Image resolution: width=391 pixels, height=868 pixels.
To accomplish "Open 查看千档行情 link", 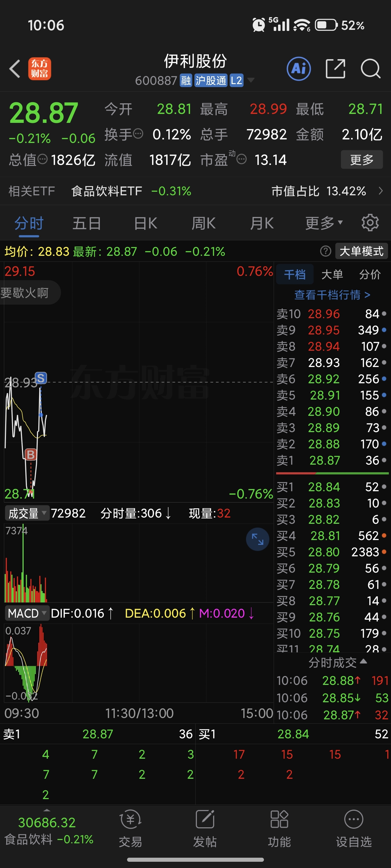I will pos(332,295).
